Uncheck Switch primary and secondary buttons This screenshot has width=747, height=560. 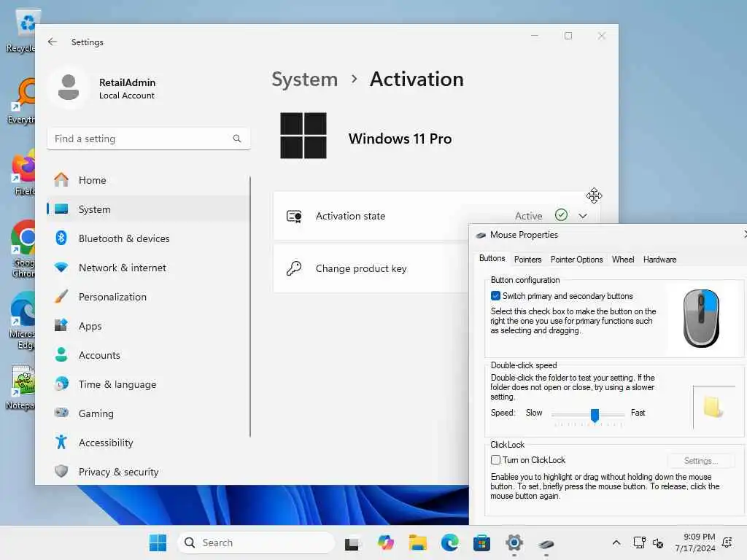[x=495, y=296]
